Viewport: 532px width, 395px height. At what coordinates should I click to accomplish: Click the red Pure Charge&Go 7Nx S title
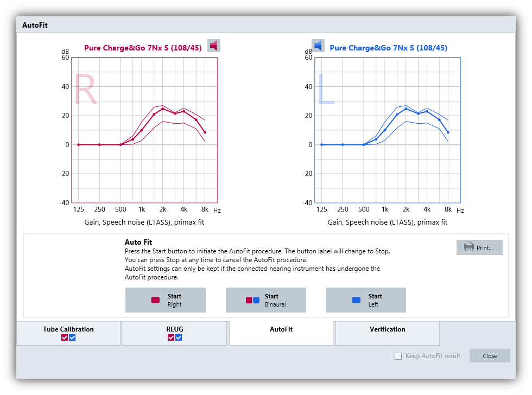point(143,48)
